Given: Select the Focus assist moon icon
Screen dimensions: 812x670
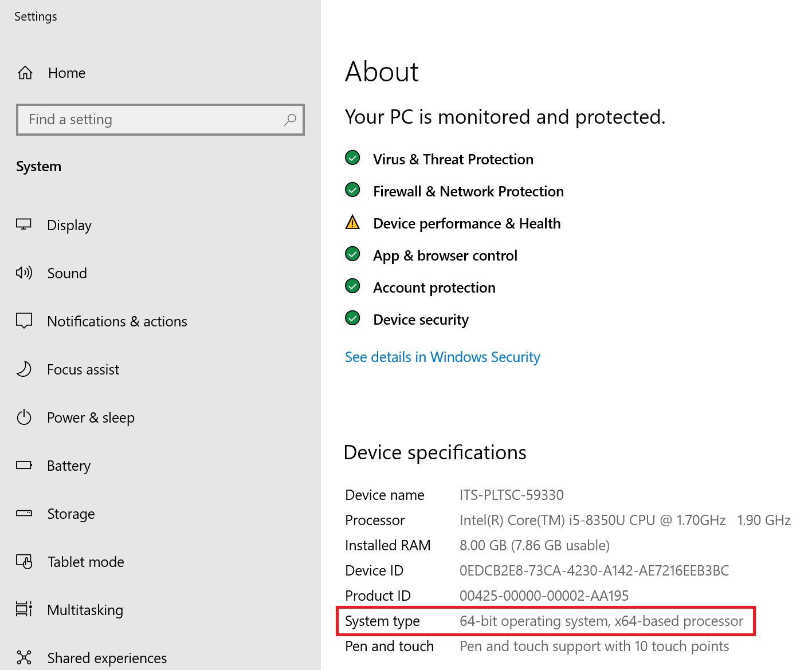Looking at the screenshot, I should (24, 369).
